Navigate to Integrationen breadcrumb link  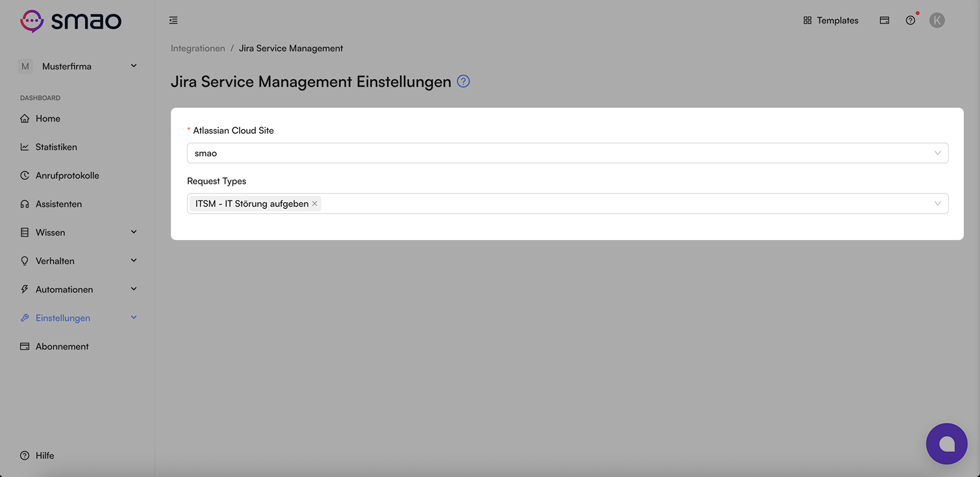click(x=198, y=49)
